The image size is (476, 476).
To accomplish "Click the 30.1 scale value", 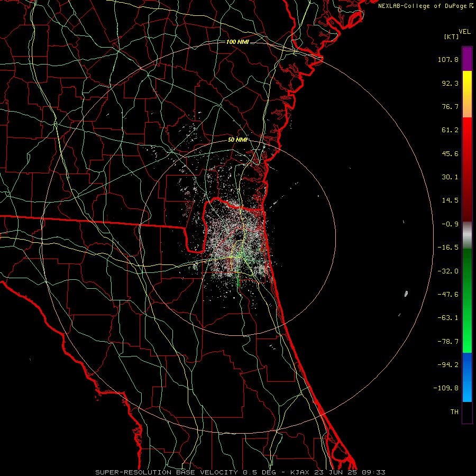I will [x=450, y=177].
